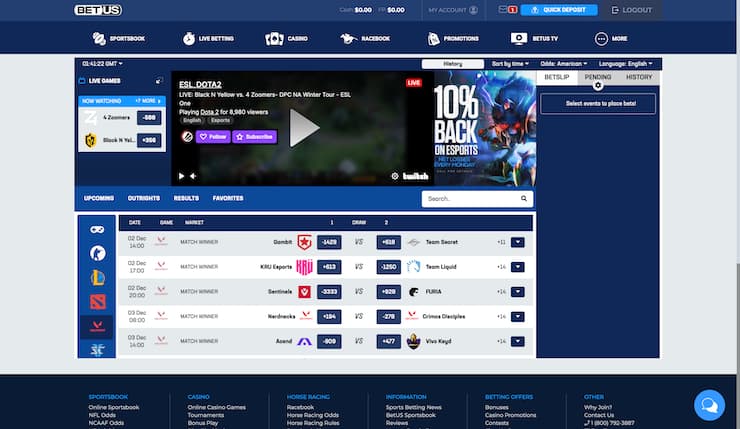Bet on Crimos Disciples at -278

tap(388, 316)
